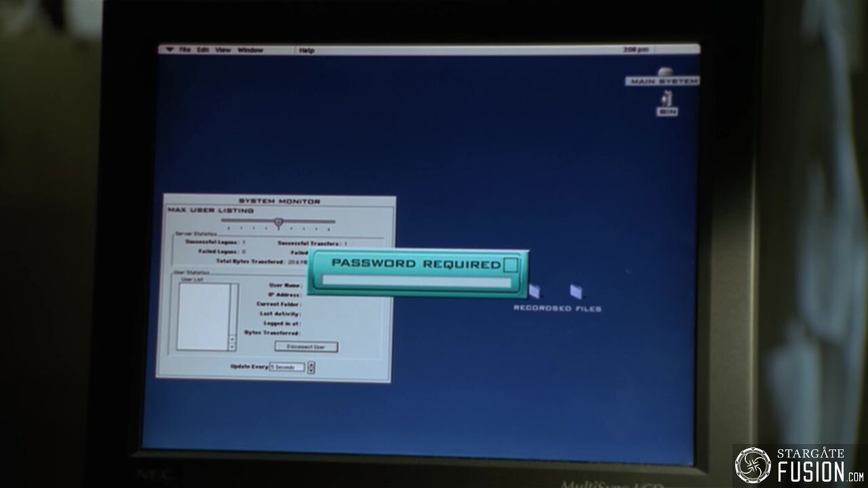
Task: Click the menu bar clock
Action: click(x=635, y=49)
